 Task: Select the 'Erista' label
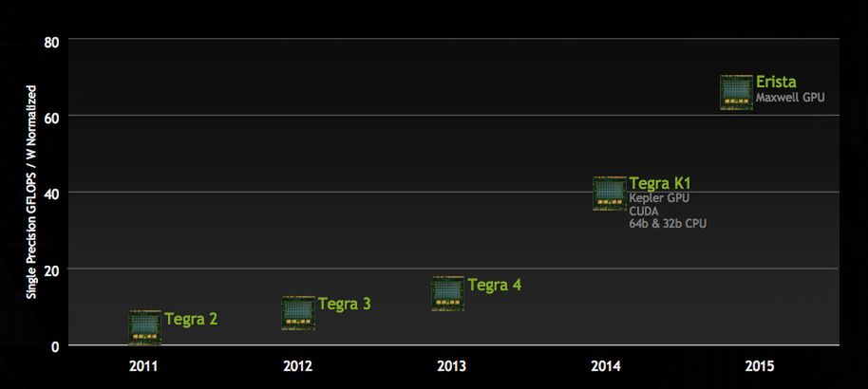pos(776,82)
